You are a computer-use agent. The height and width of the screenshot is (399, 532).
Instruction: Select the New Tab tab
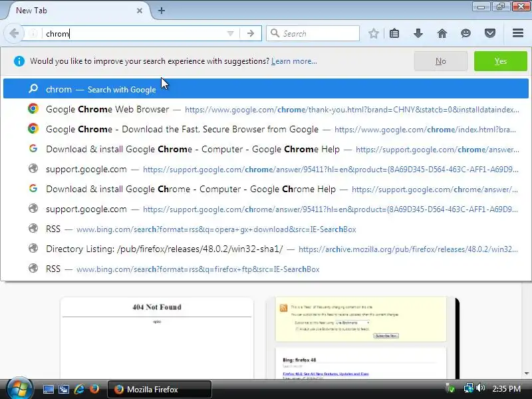(x=78, y=11)
